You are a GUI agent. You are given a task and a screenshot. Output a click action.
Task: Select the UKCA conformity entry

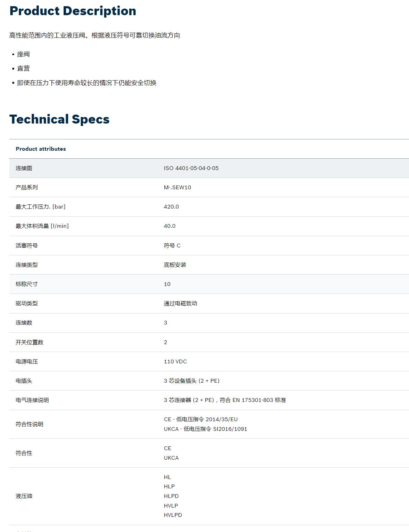(x=171, y=458)
